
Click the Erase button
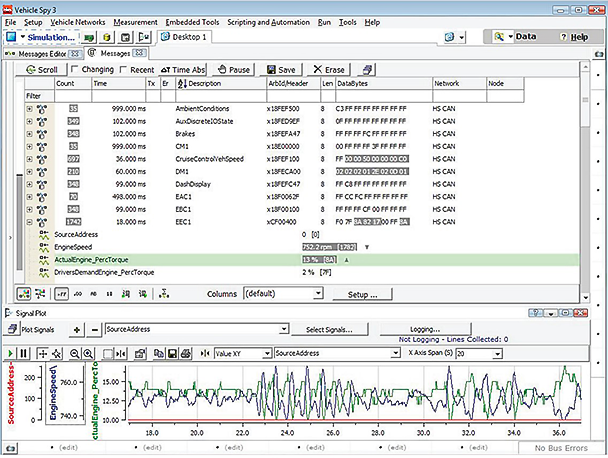coord(328,70)
